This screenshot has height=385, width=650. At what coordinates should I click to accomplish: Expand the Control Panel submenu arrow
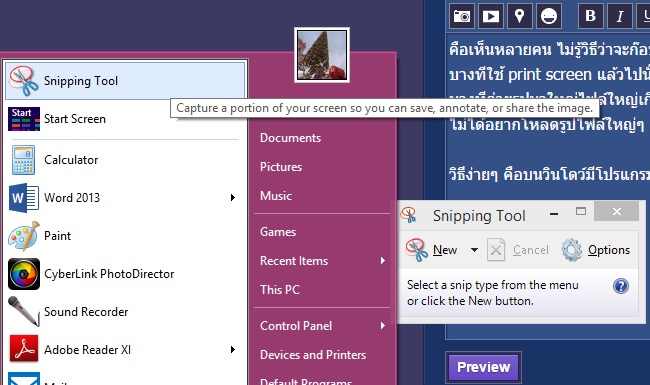tap(383, 326)
